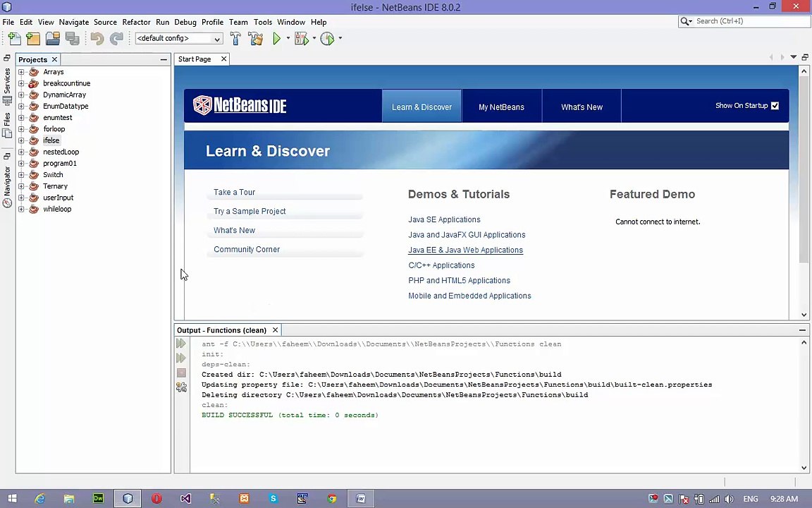Click the Profile Project toolbar icon
This screenshot has height=508, width=812.
click(327, 38)
